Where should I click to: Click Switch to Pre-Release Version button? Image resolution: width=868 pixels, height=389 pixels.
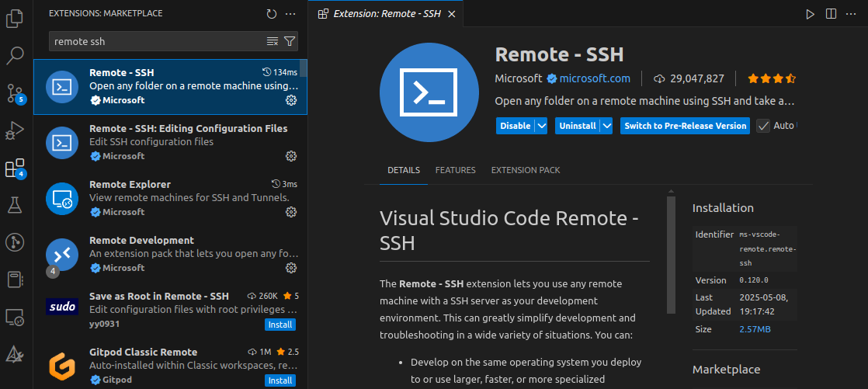pyautogui.click(x=685, y=126)
